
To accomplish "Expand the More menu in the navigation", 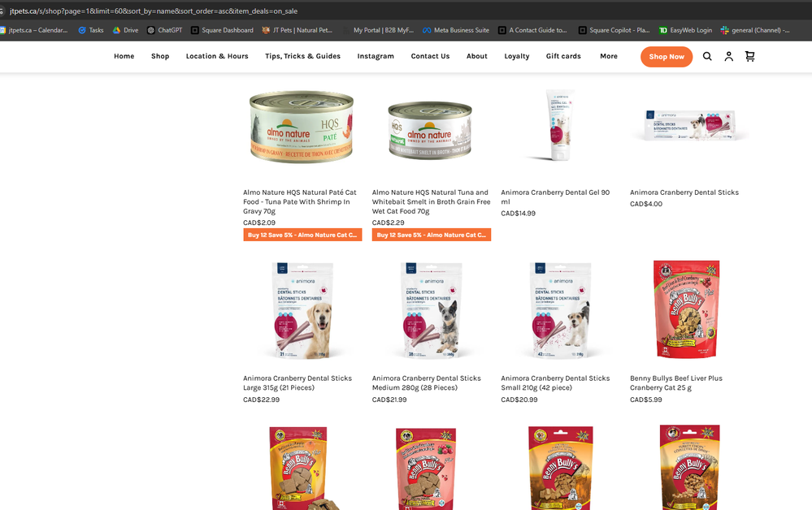I will (x=609, y=56).
